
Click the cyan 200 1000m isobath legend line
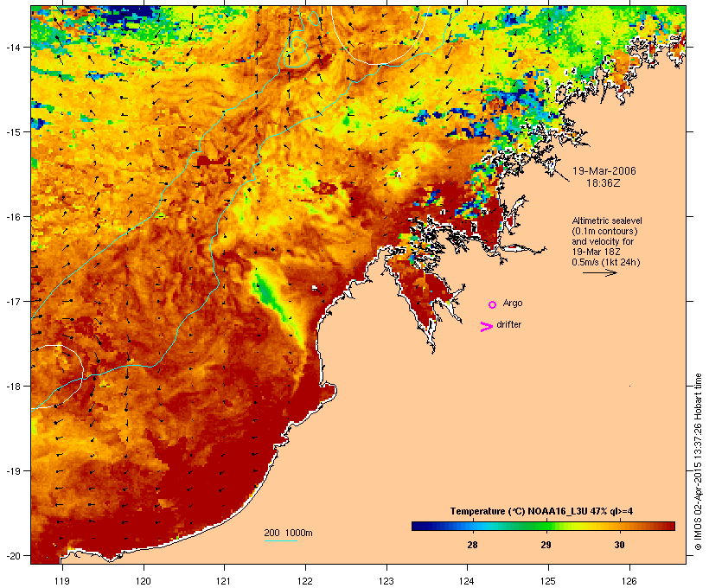pos(280,540)
